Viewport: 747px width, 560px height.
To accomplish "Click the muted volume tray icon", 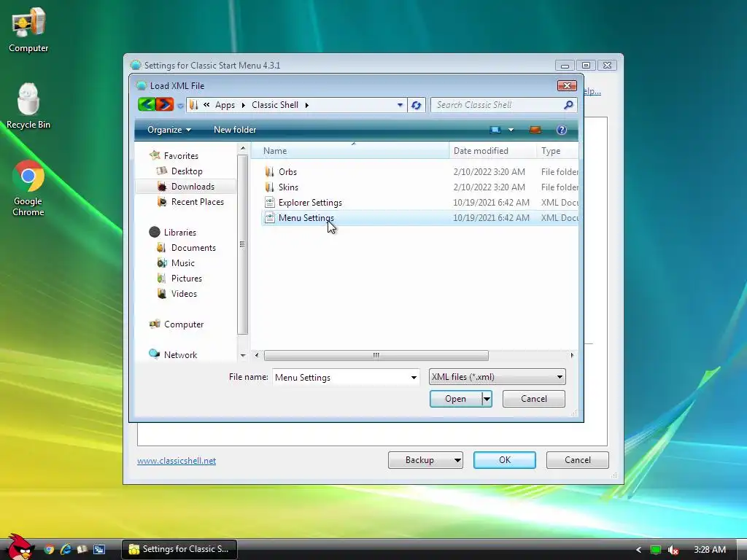I will [x=673, y=550].
